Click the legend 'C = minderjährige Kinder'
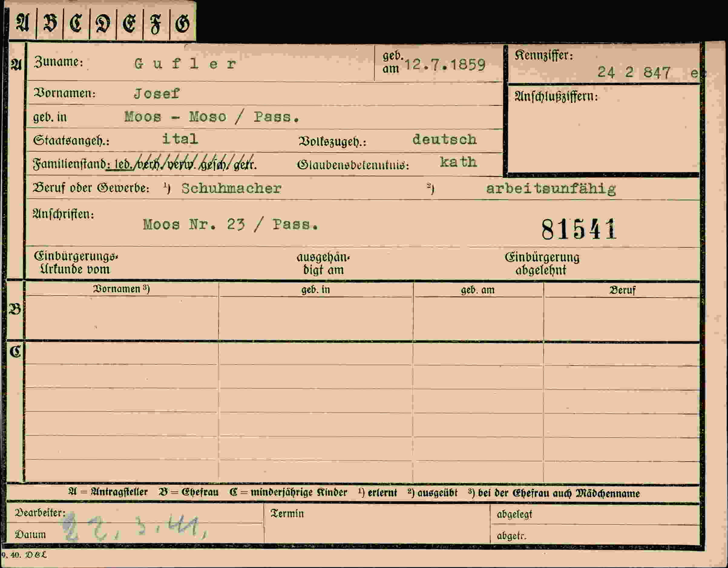 click(288, 493)
